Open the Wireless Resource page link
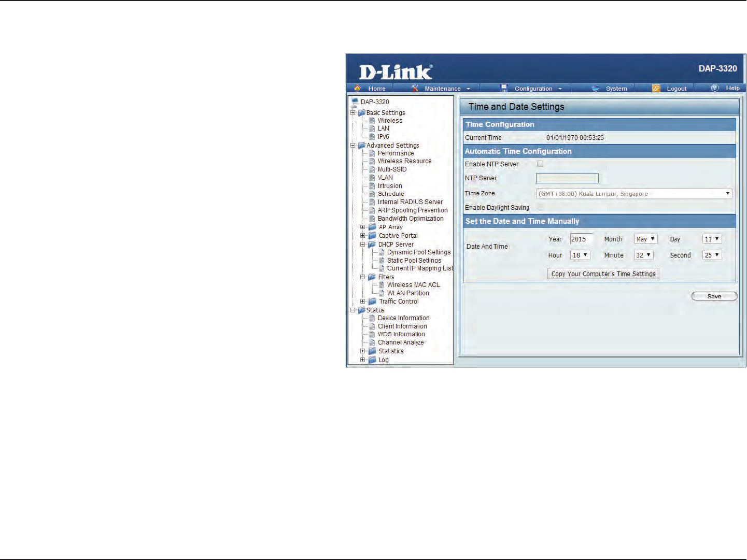 (x=404, y=161)
